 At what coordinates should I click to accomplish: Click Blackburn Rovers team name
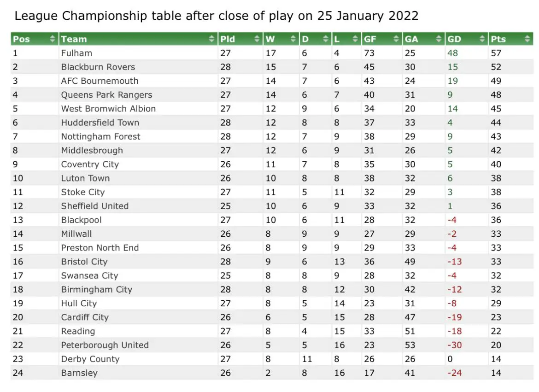click(98, 67)
